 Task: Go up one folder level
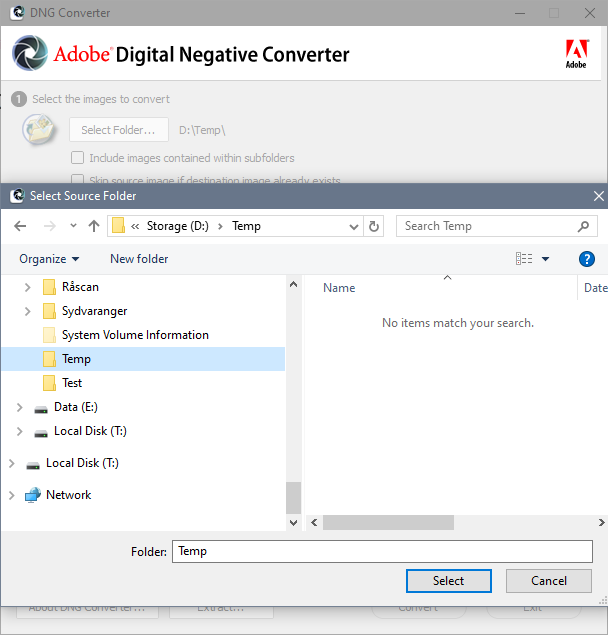[94, 226]
